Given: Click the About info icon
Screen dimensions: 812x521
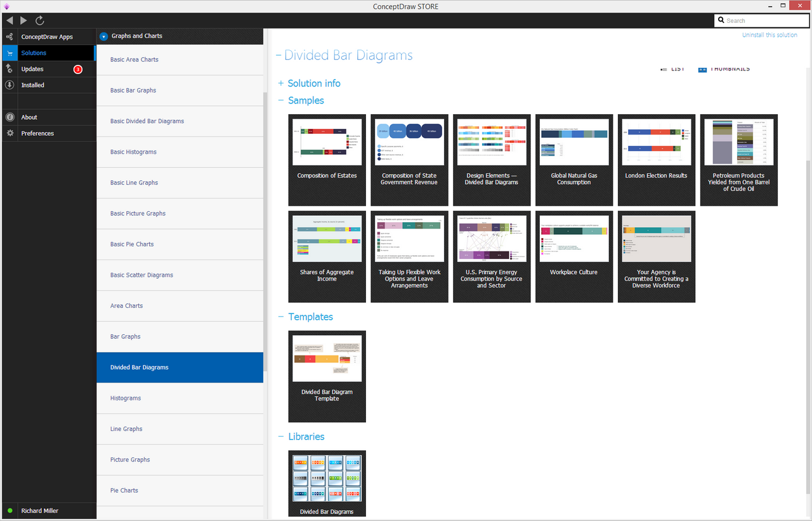Looking at the screenshot, I should click(x=9, y=117).
